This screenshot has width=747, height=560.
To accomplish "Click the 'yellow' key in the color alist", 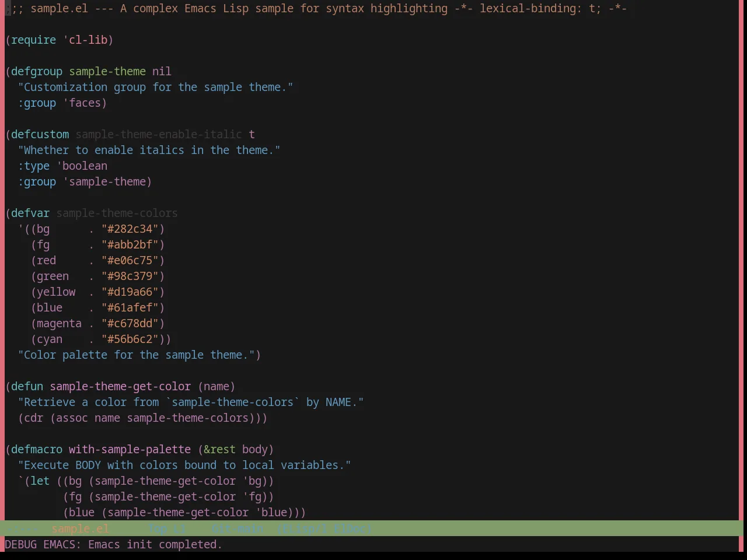I will [56, 292].
